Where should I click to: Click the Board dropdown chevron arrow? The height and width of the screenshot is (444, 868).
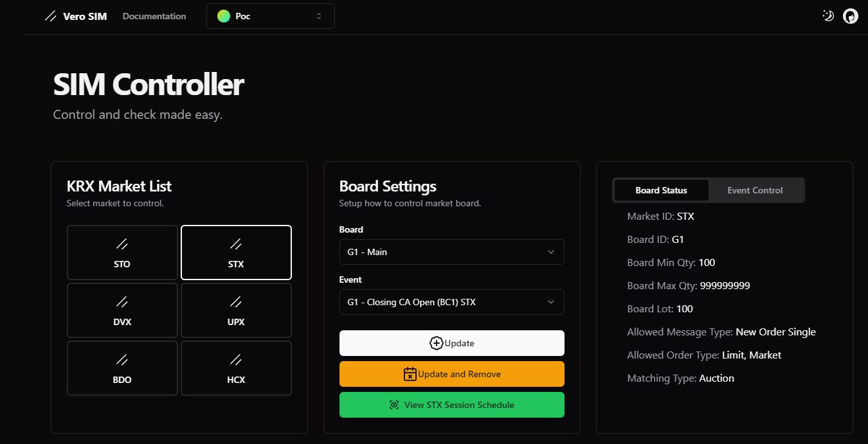(551, 252)
